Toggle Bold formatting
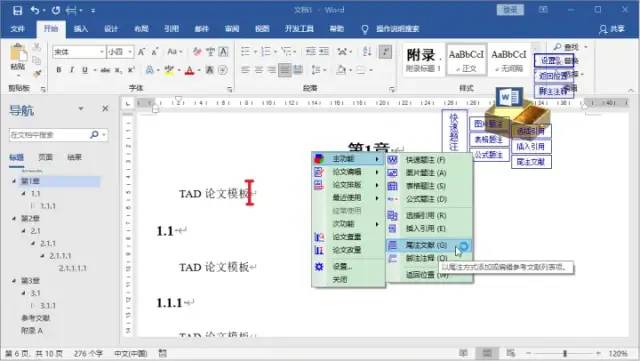Screen dimensions: 640x361 pyautogui.click(x=59, y=70)
